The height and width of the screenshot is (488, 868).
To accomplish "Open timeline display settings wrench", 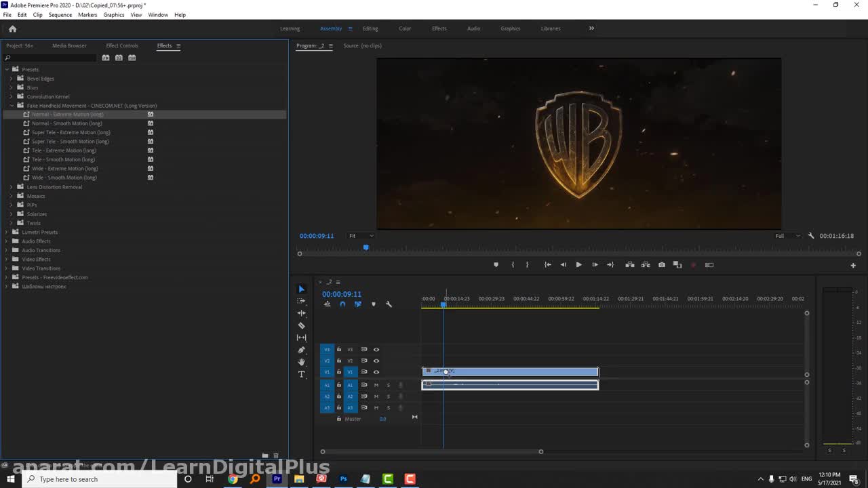I will [389, 304].
